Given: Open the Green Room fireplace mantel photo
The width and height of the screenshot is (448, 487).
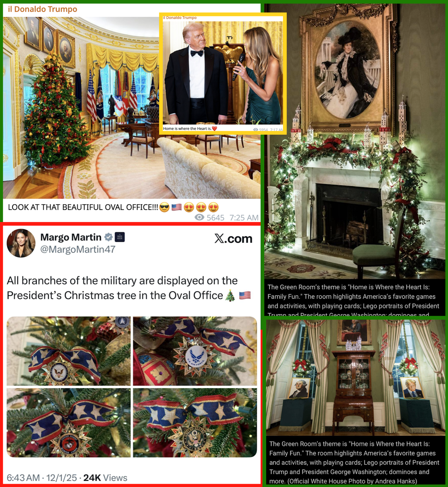Looking at the screenshot, I should pos(355,141).
